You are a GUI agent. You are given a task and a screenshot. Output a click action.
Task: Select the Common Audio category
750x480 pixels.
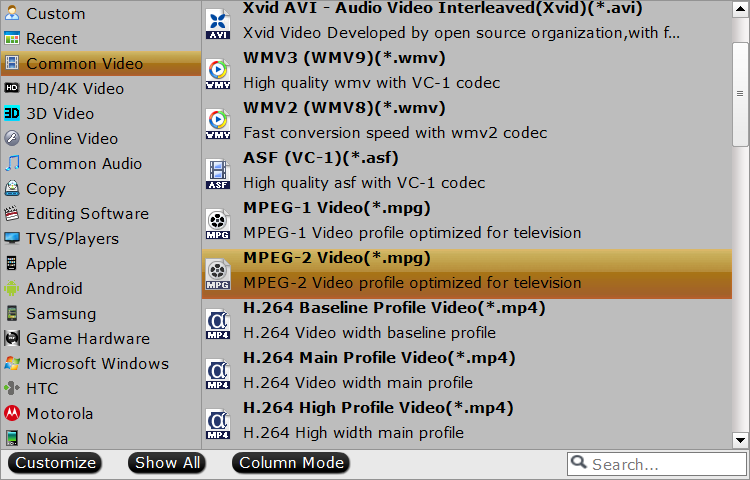tap(83, 164)
